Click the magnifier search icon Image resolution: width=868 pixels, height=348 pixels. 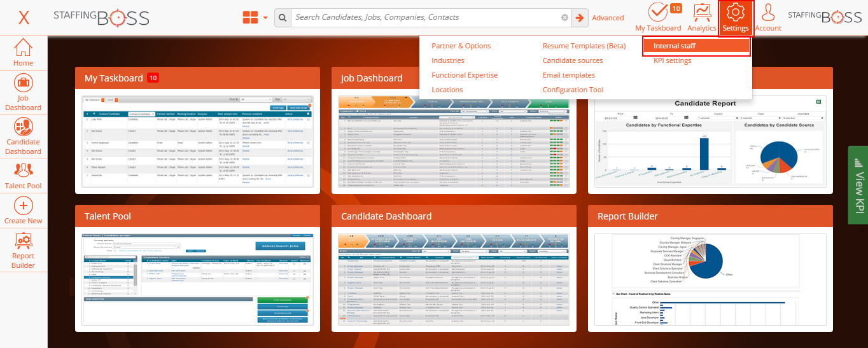click(283, 18)
